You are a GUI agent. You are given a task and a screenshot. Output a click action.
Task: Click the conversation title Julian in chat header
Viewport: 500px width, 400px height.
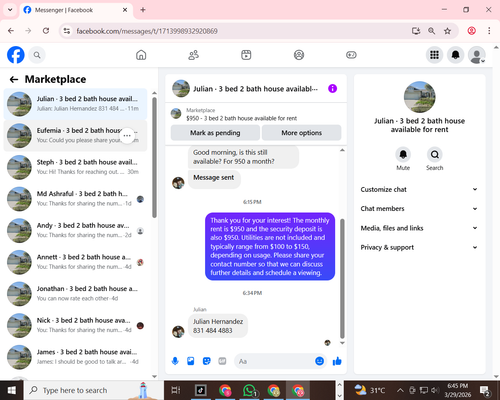255,89
